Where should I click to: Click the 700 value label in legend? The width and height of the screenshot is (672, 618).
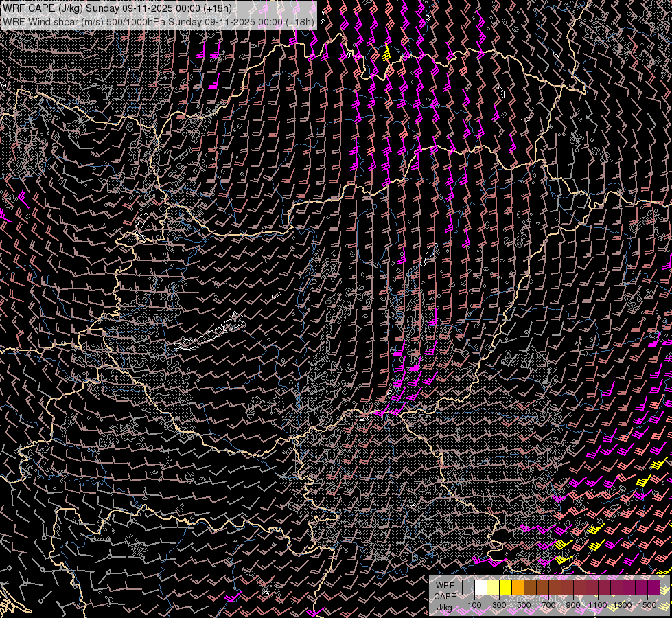click(x=549, y=605)
